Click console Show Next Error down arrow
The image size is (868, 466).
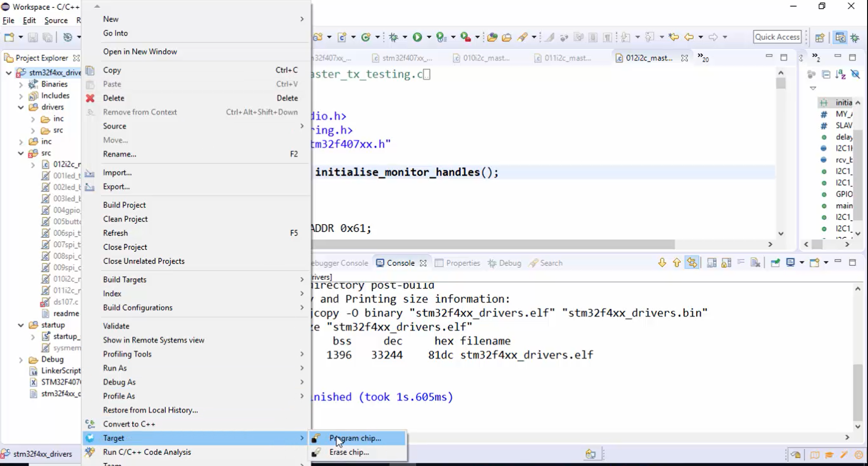pos(662,263)
